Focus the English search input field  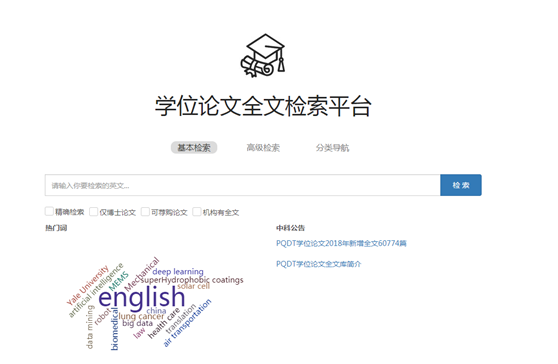click(242, 185)
